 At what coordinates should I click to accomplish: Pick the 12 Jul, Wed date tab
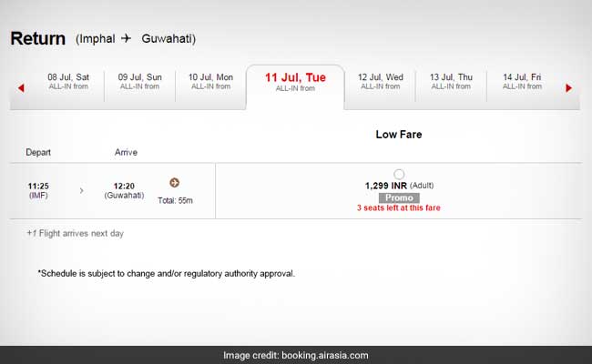click(x=381, y=82)
